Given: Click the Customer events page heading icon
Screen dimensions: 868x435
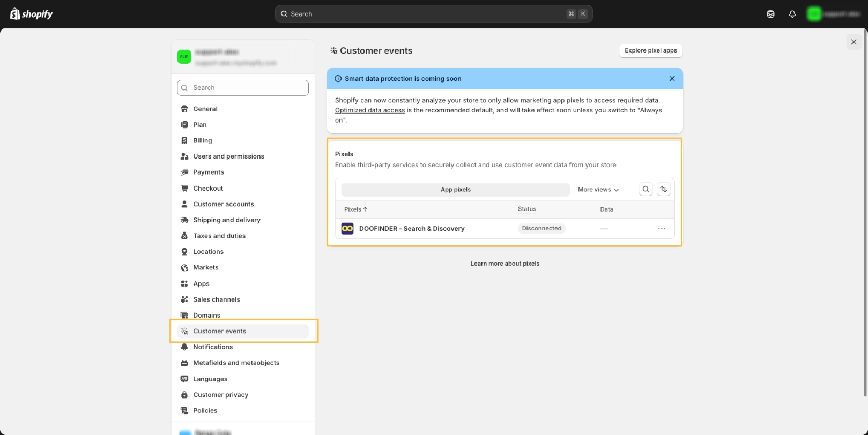Looking at the screenshot, I should coord(334,51).
